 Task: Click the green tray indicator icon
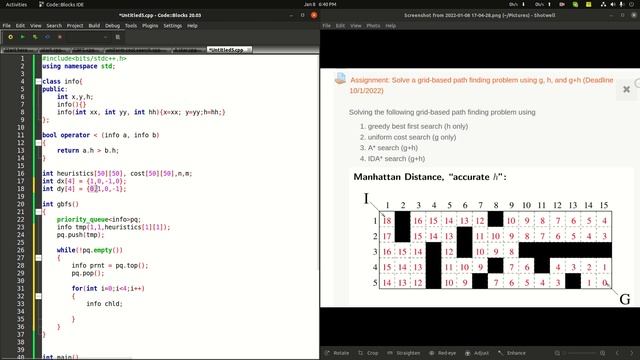[575, 4]
